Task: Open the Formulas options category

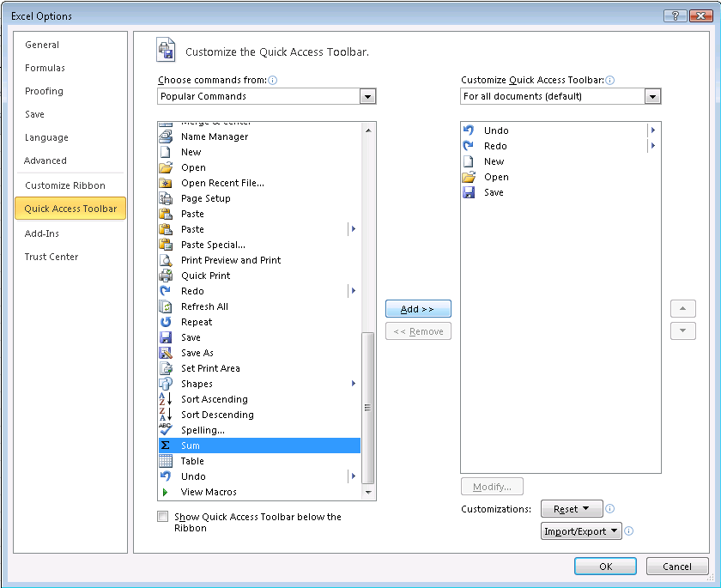Action: (x=70, y=68)
